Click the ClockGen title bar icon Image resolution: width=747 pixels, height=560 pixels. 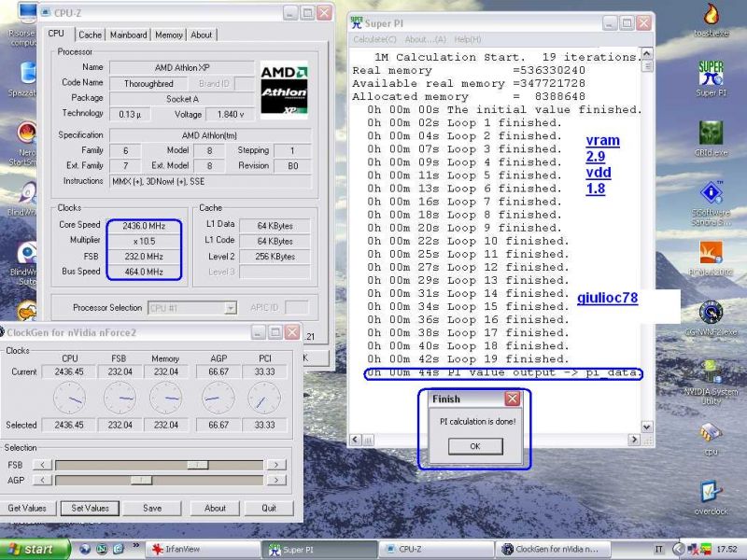(2, 332)
